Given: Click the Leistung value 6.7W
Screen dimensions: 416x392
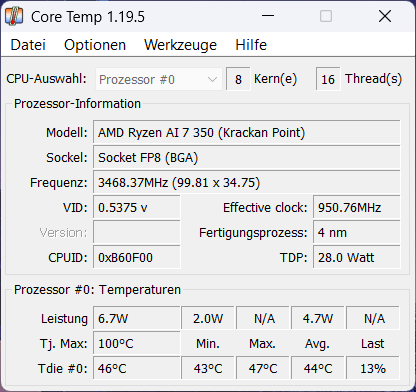Looking at the screenshot, I should click(x=137, y=318).
